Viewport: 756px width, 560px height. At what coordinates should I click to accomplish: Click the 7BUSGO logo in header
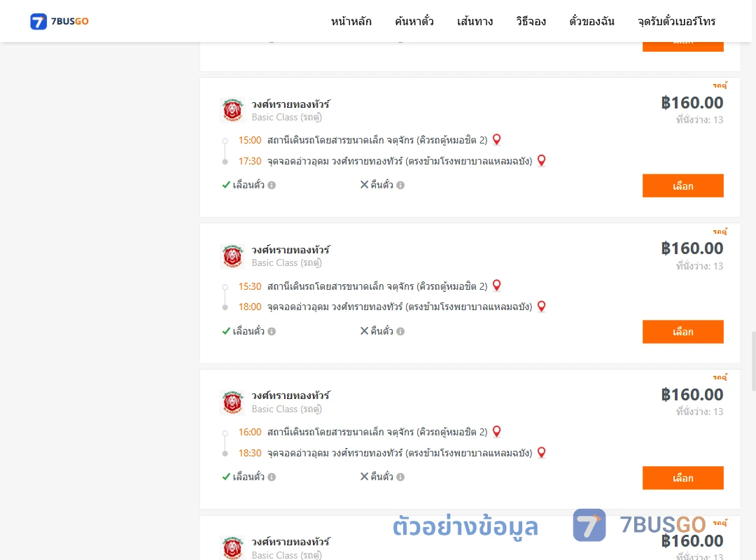tap(59, 21)
